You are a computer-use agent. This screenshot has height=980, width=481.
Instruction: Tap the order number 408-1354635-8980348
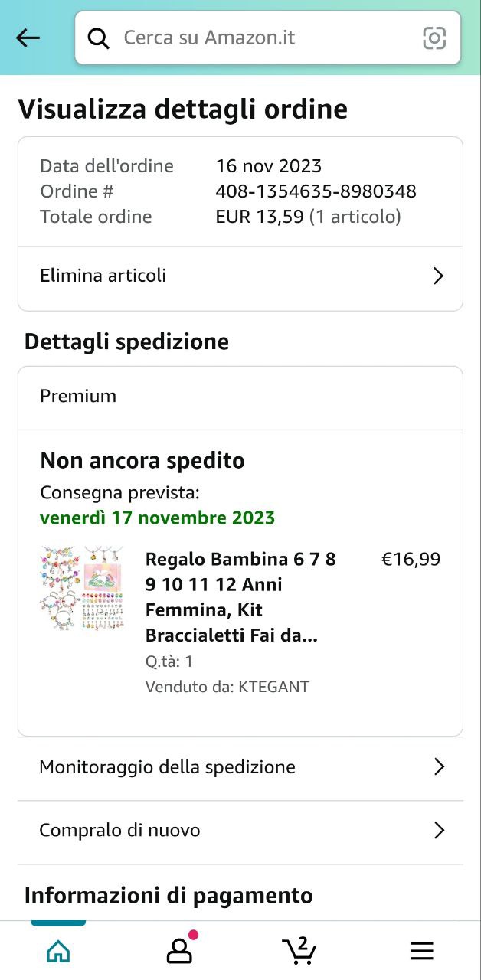point(316,191)
